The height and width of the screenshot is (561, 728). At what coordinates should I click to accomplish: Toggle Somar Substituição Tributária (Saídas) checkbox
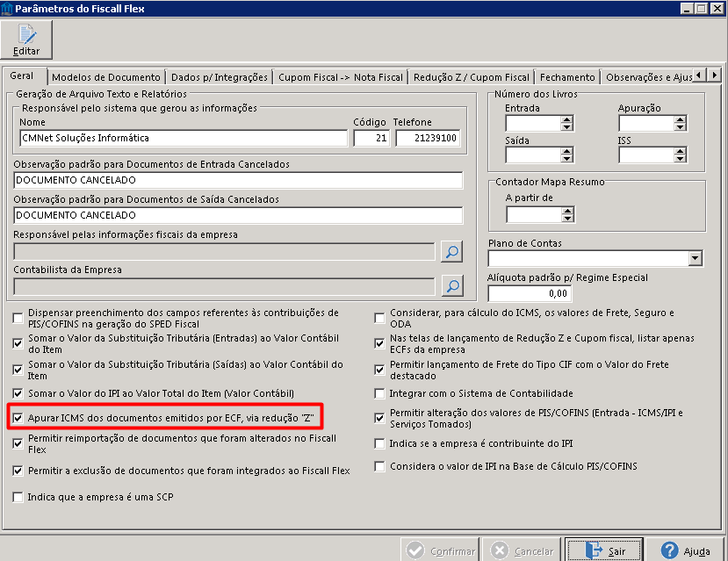point(18,370)
